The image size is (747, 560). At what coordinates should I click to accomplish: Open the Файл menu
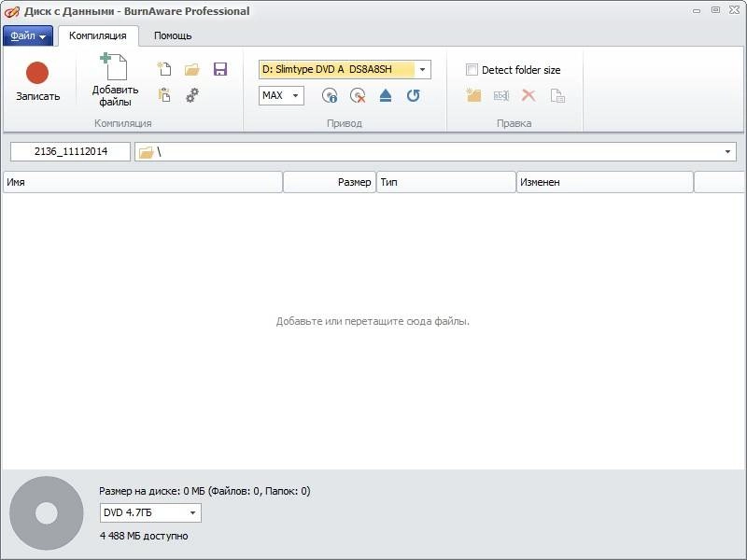tap(28, 35)
